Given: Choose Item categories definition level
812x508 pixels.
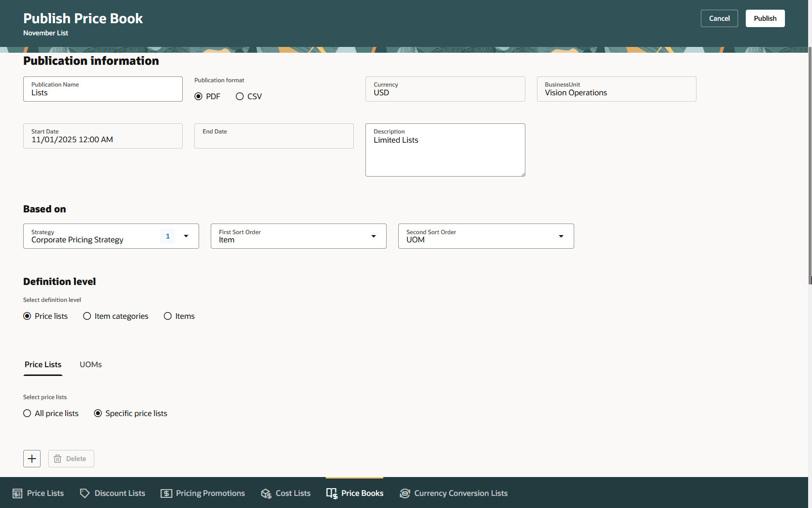Looking at the screenshot, I should click(x=87, y=316).
